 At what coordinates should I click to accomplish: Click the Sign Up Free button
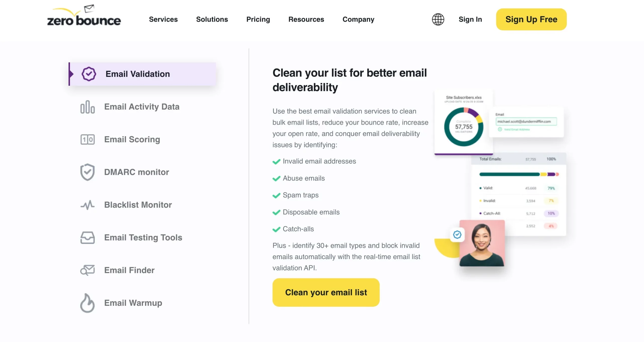point(531,19)
